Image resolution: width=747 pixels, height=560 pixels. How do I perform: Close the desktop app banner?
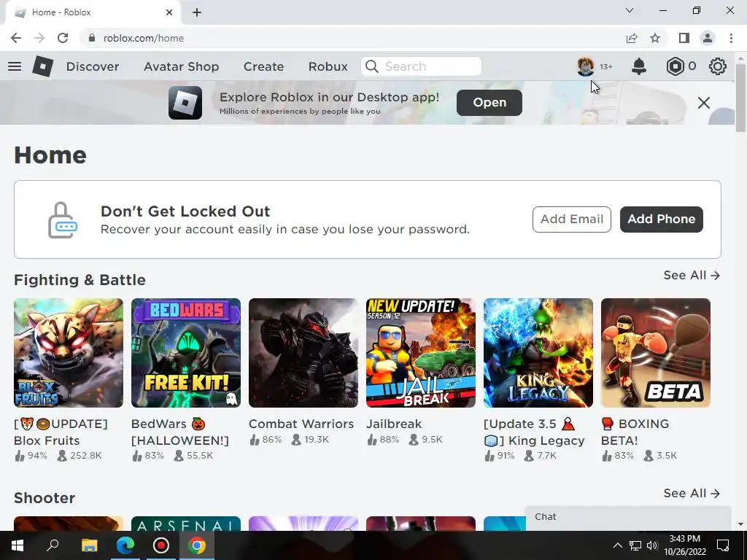point(704,103)
